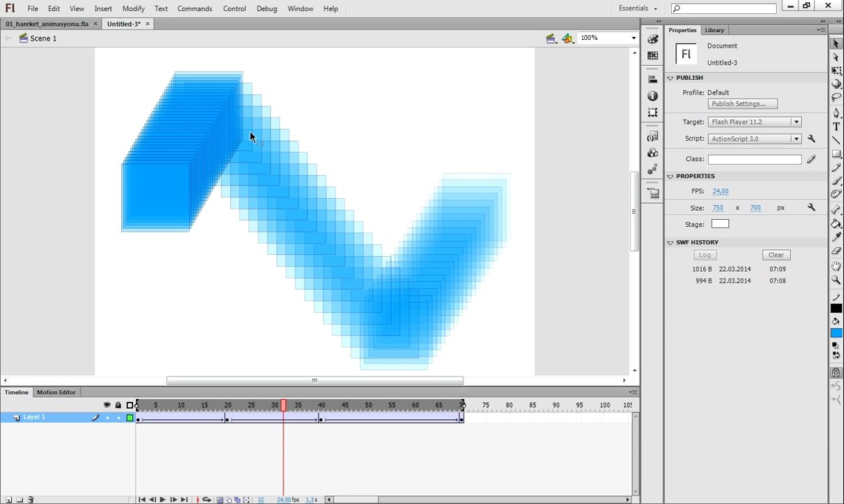Switch to the Library tab
This screenshot has width=844, height=504.
(x=714, y=30)
